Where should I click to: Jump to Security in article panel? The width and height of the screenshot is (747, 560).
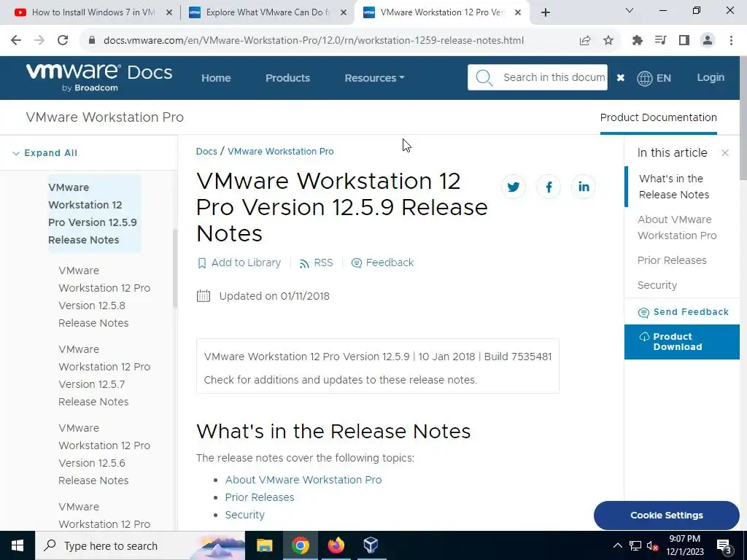657,285
